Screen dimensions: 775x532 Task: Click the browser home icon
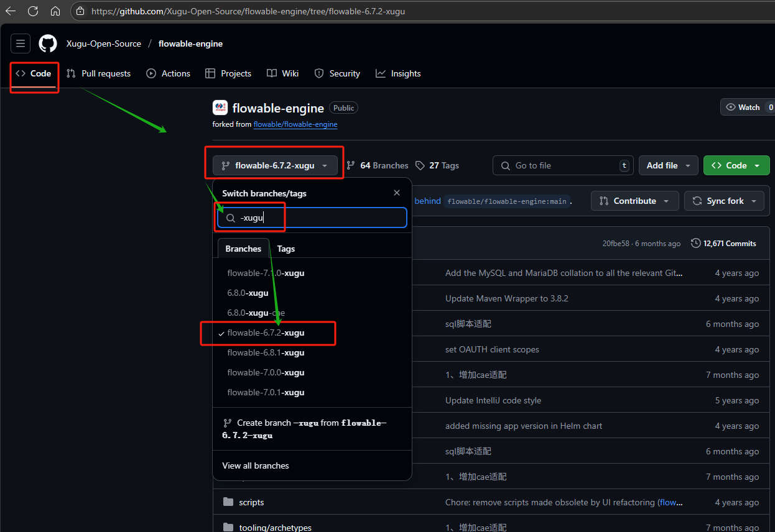coord(55,11)
